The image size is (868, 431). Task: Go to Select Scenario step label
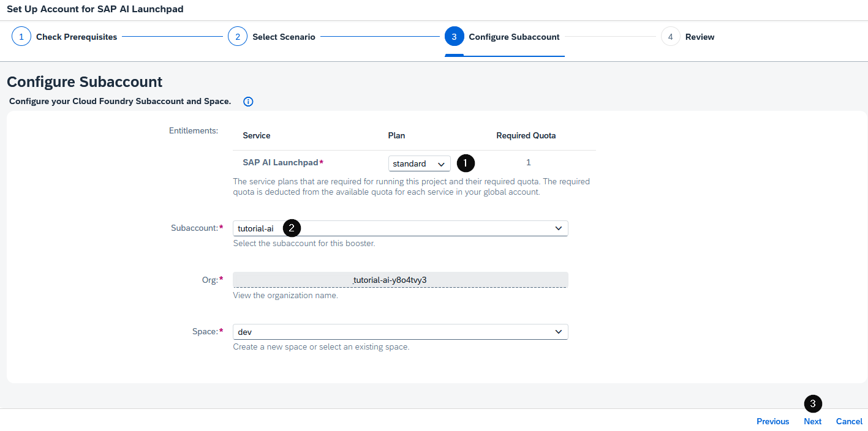click(x=284, y=37)
